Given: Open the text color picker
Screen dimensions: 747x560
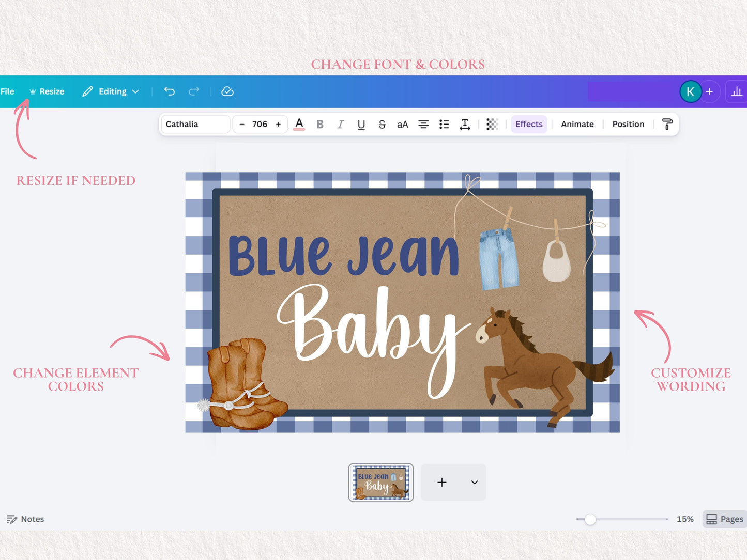Looking at the screenshot, I should tap(299, 124).
